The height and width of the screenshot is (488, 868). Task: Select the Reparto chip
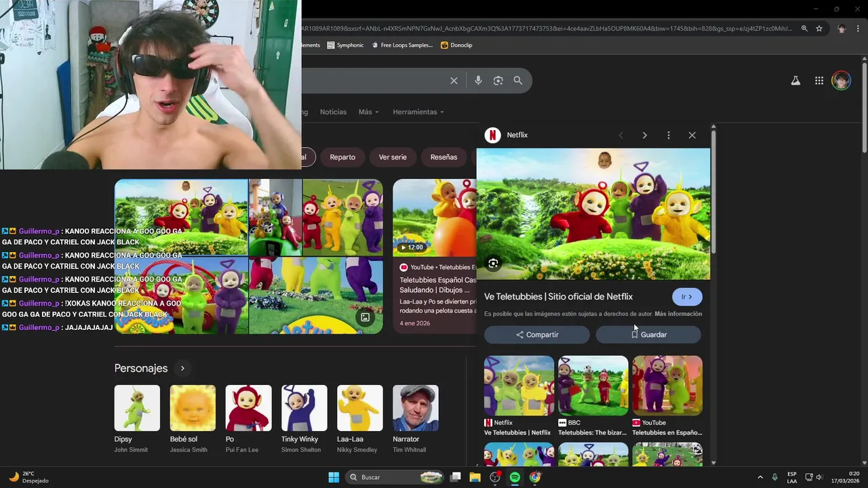pyautogui.click(x=342, y=157)
